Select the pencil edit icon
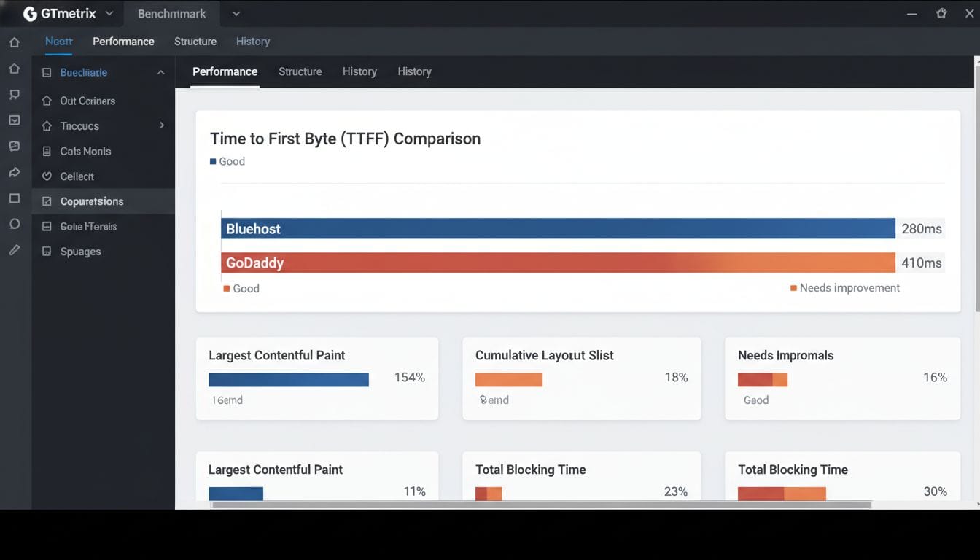The image size is (980, 560). coord(14,250)
